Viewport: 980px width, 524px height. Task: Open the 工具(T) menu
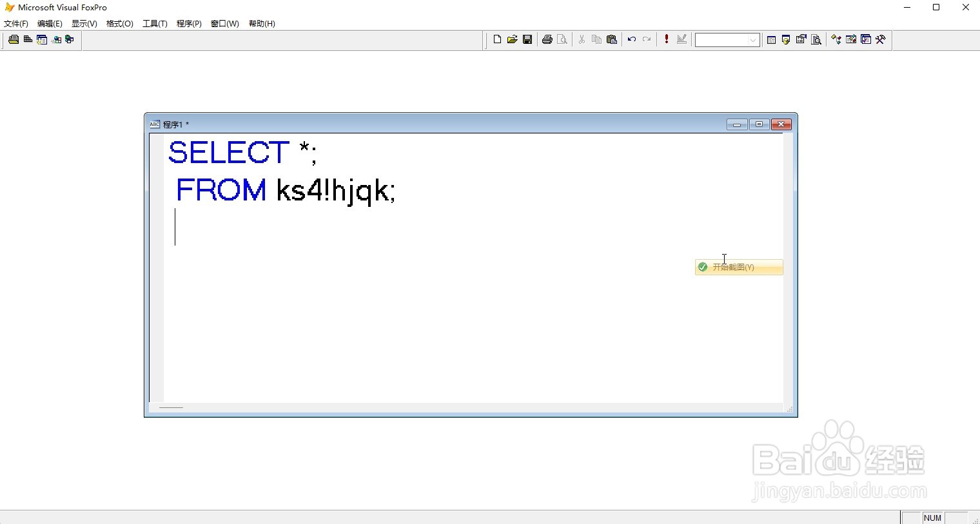(x=155, y=24)
